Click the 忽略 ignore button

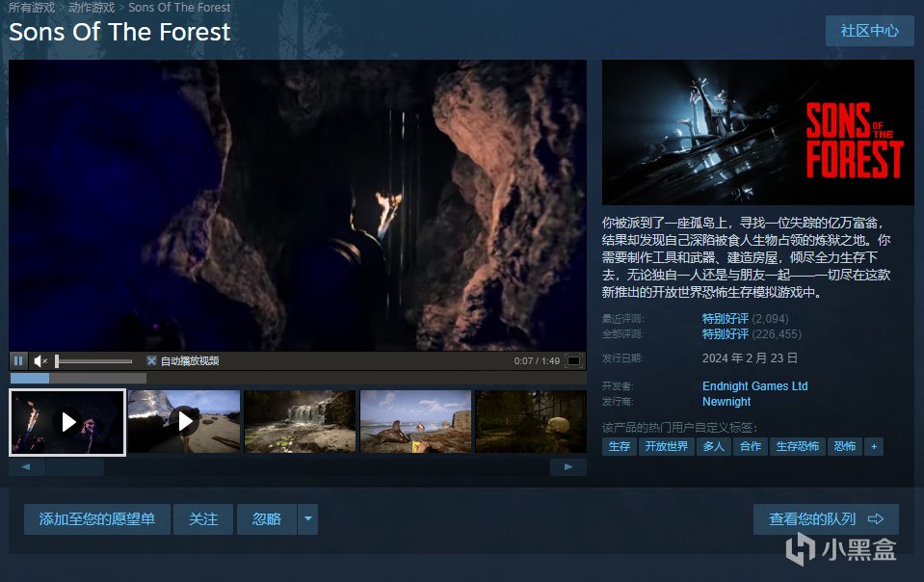[x=266, y=519]
